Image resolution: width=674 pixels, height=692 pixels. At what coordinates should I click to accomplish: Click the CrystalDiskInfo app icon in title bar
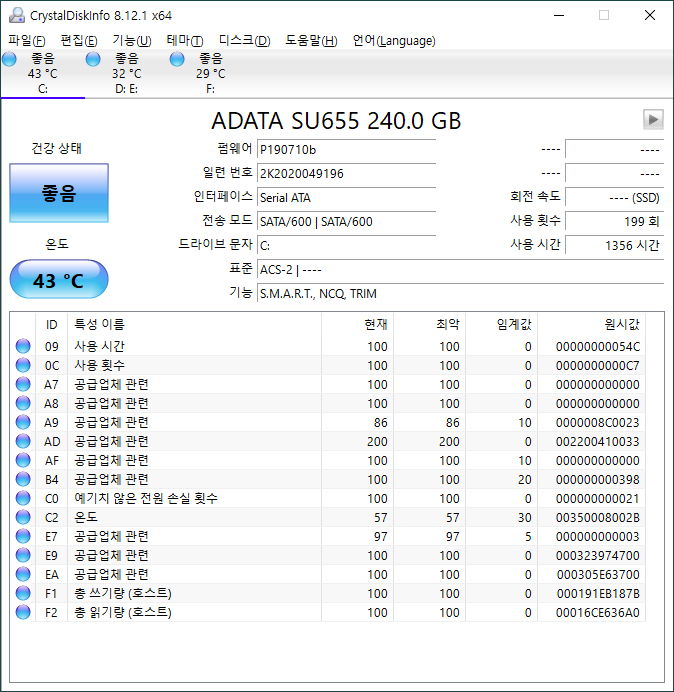pos(17,15)
